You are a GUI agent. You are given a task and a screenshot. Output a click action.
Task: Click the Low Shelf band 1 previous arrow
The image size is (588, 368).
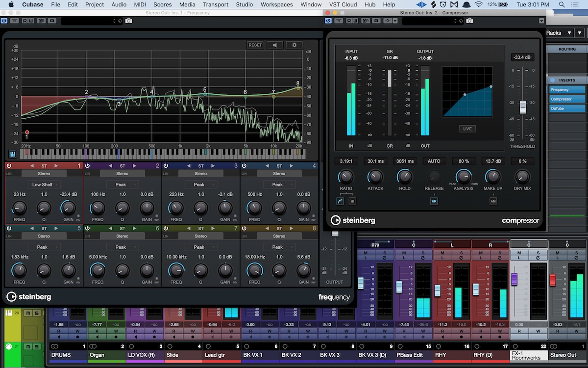(x=32, y=166)
